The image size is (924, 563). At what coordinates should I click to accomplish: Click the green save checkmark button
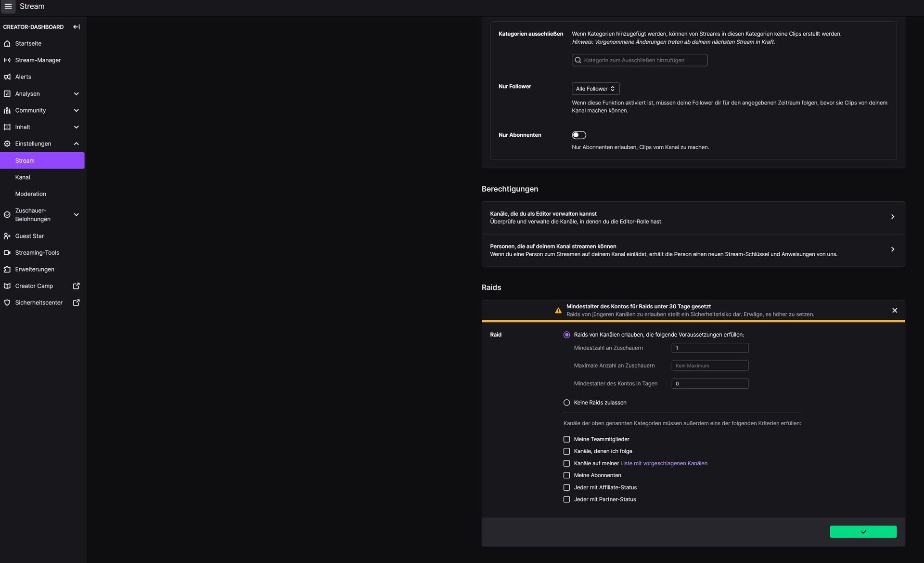(863, 532)
